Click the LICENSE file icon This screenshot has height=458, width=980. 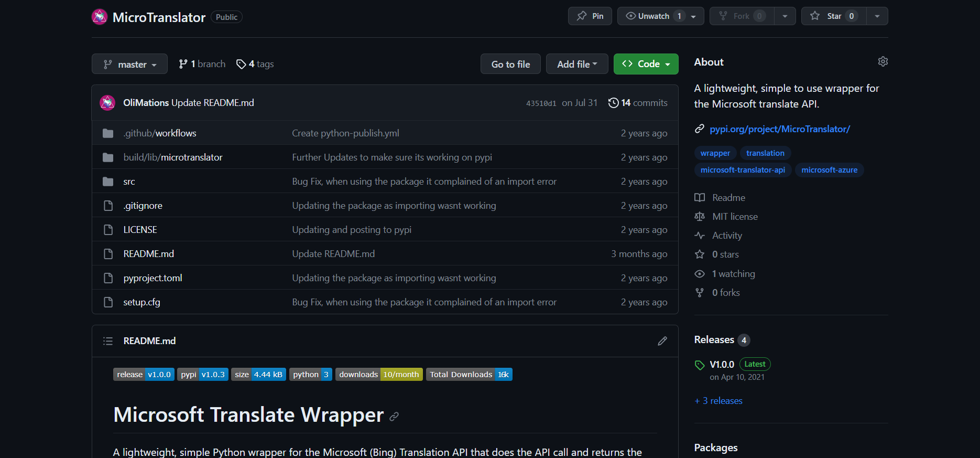(x=108, y=230)
